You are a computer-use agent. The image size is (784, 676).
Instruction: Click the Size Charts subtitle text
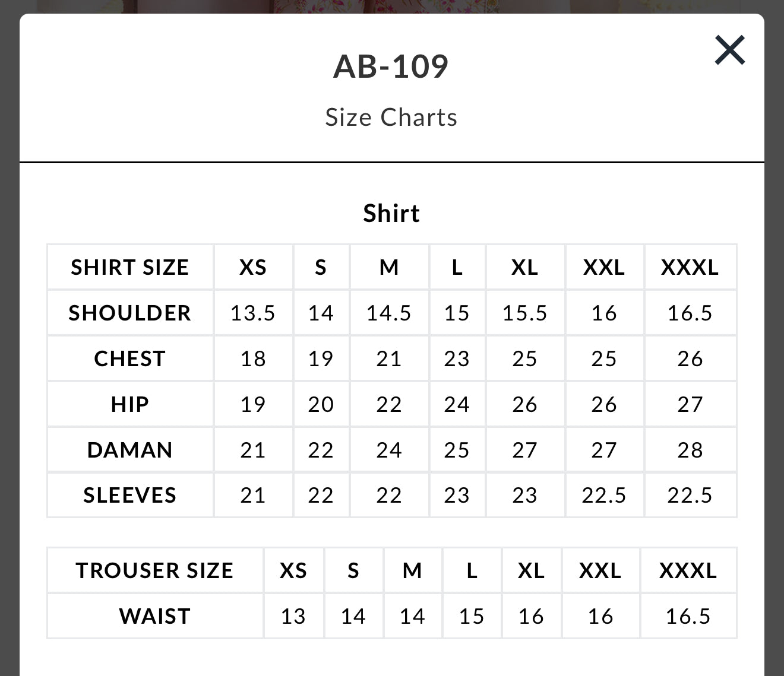pyautogui.click(x=391, y=118)
